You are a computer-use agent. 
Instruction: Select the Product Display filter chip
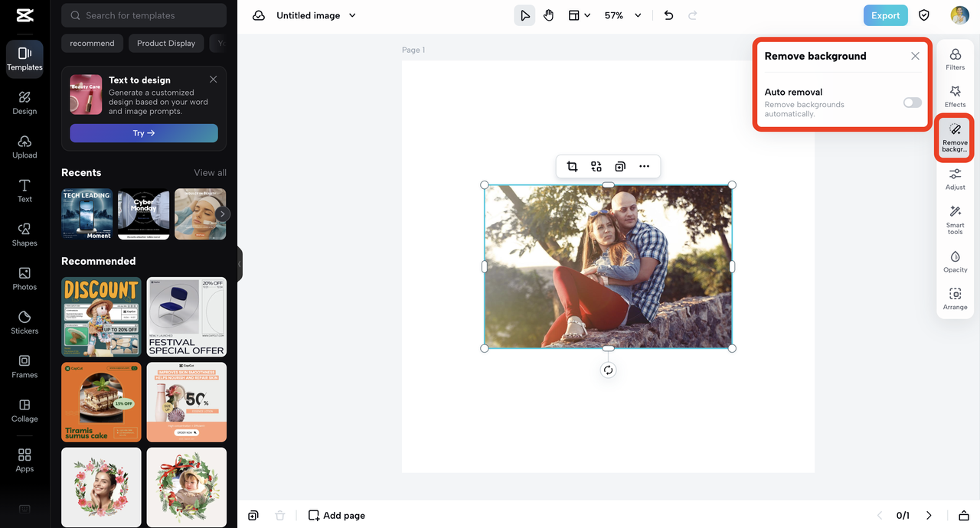pos(166,44)
